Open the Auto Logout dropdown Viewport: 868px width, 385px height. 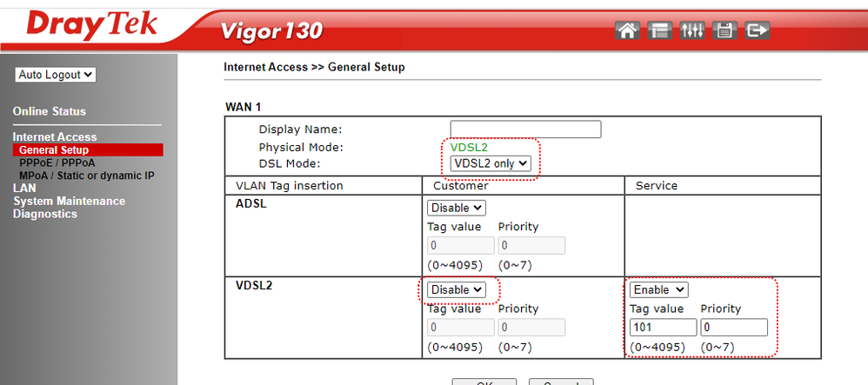point(56,75)
